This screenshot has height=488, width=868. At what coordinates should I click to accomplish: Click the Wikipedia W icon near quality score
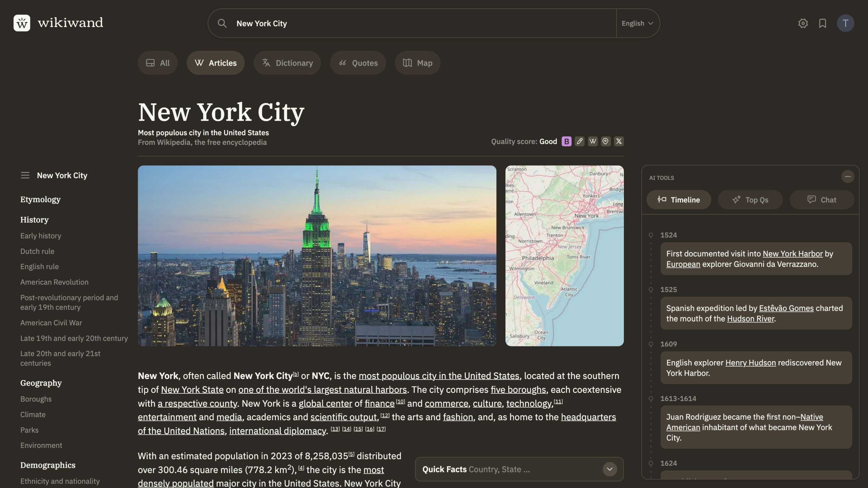pos(593,142)
